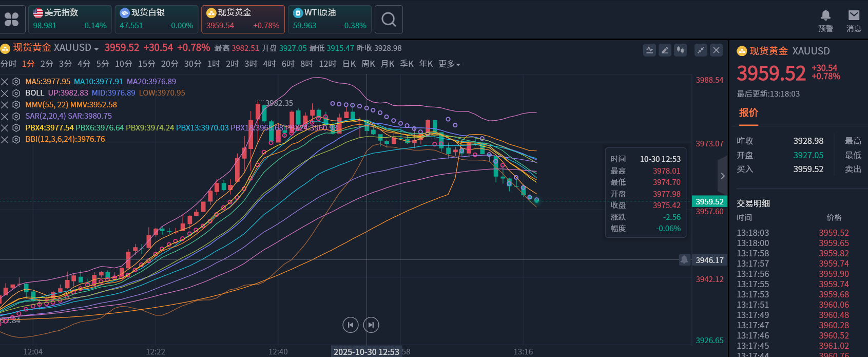The height and width of the screenshot is (357, 868).
Task: Open the XAUUSD symbol dropdown arrow
Action: pyautogui.click(x=97, y=49)
